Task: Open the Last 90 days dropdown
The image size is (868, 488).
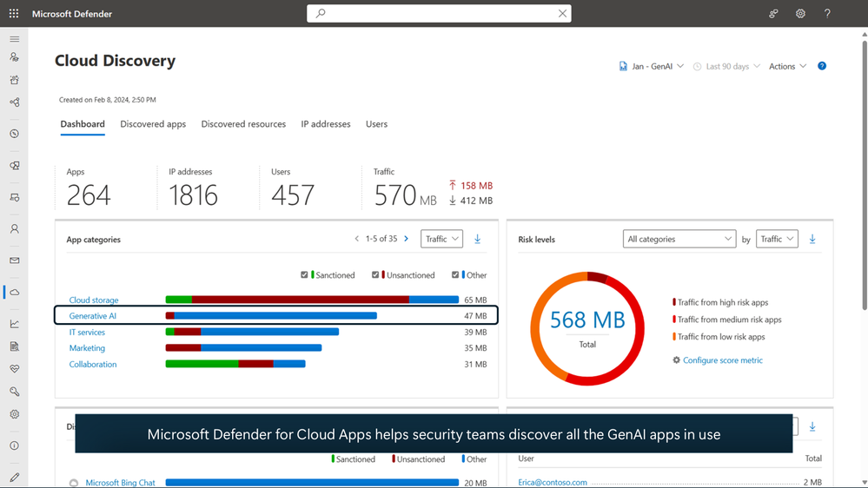Action: [x=726, y=66]
